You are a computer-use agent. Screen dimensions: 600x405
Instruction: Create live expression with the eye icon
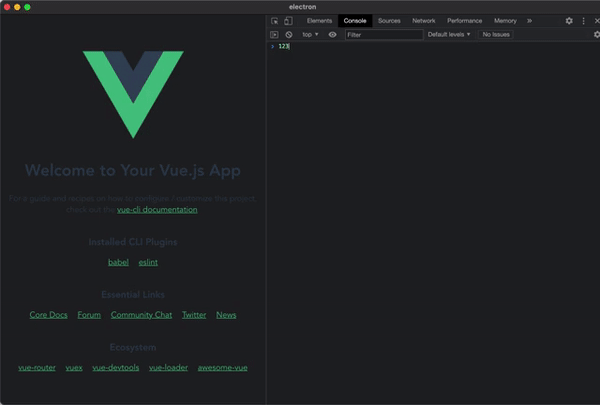(333, 34)
